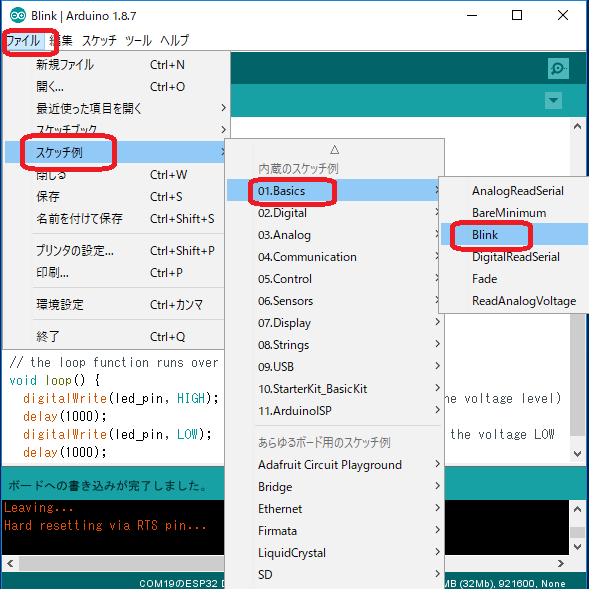Expand the 02.Digital examples submenu
Image resolution: width=589 pixels, height=589 pixels.
(x=334, y=213)
